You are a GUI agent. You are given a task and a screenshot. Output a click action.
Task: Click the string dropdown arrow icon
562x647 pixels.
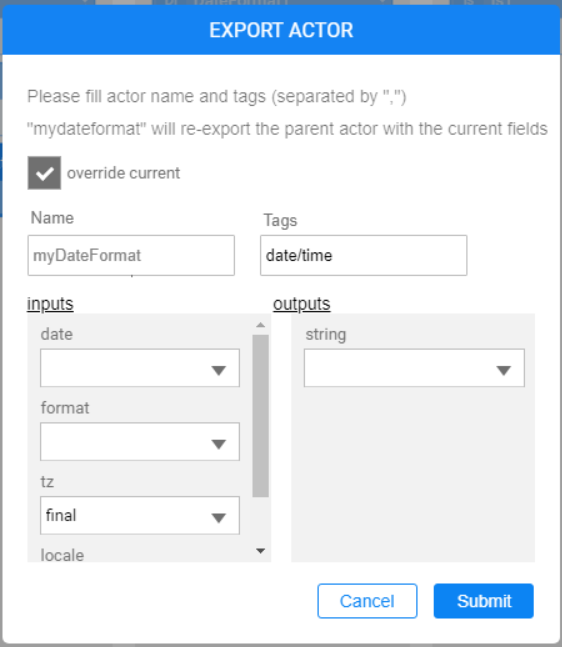[x=503, y=370]
